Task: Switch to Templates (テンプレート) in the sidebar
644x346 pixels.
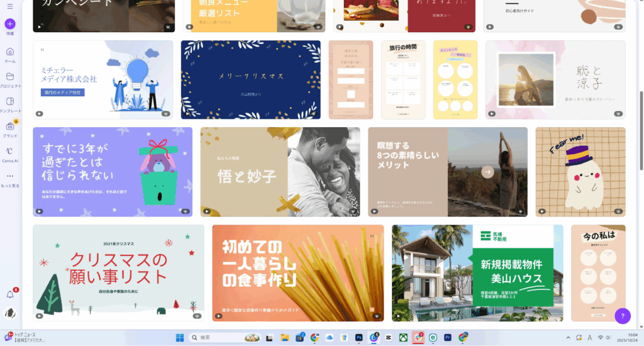Action: [x=9, y=102]
